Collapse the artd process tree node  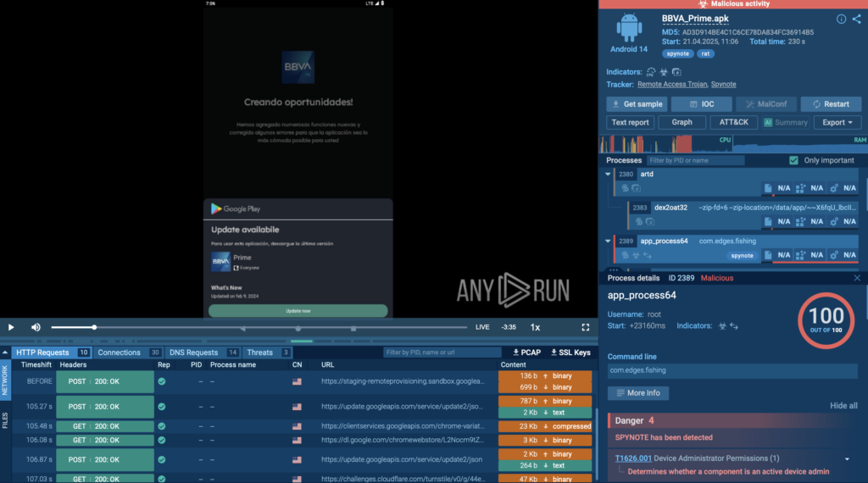point(609,175)
